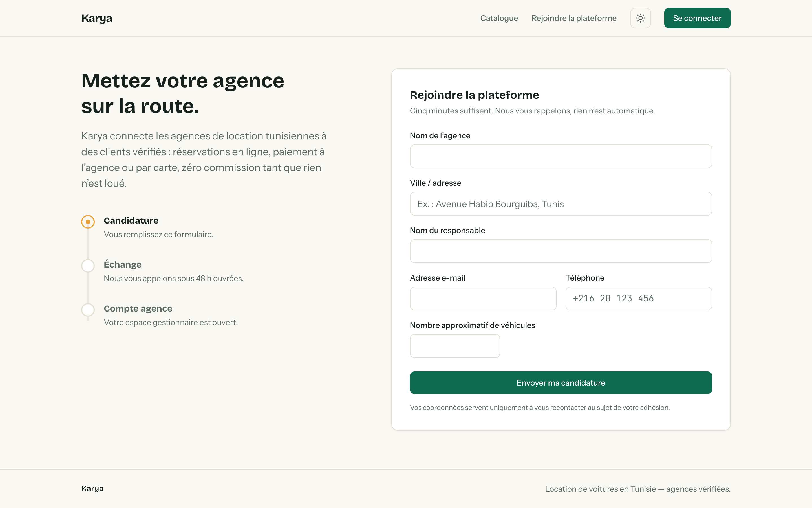Click the 'Vos coordonnées servent uniquement' note
The width and height of the screenshot is (812, 508).
pyautogui.click(x=540, y=407)
